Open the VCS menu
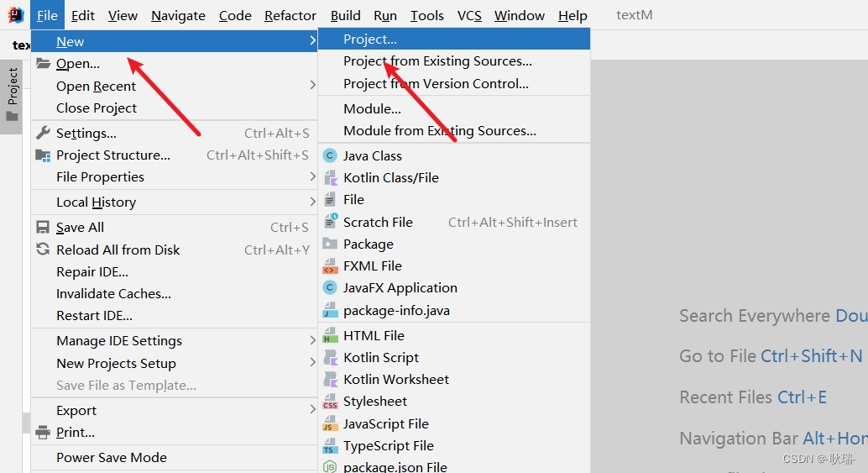Screen dimensions: 868x473 [469, 15]
